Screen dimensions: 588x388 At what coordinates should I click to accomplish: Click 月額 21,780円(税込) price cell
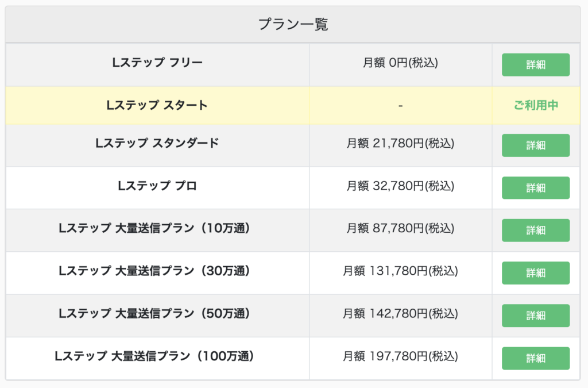click(x=400, y=143)
